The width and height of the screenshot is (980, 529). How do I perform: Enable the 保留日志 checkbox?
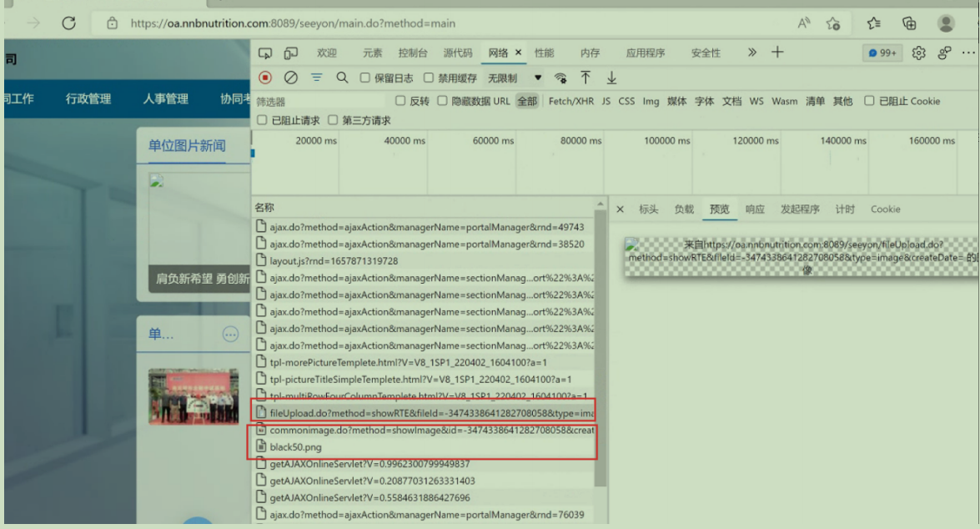click(x=365, y=78)
